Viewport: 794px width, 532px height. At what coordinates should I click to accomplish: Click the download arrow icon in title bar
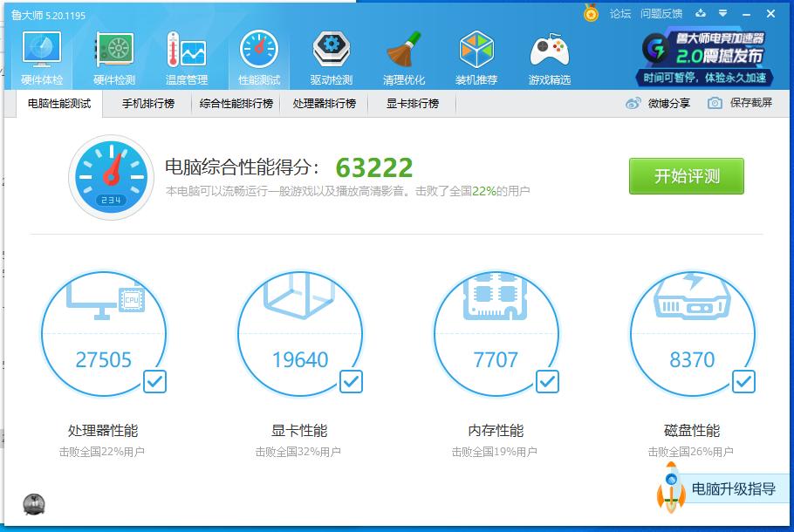tap(701, 13)
